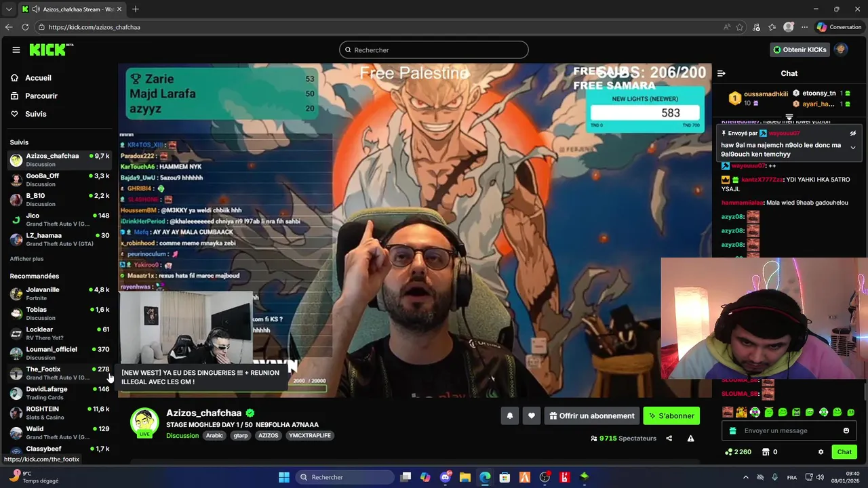Open LZ_haamaa followed channel
This screenshot has width=868, height=488.
tap(59, 239)
